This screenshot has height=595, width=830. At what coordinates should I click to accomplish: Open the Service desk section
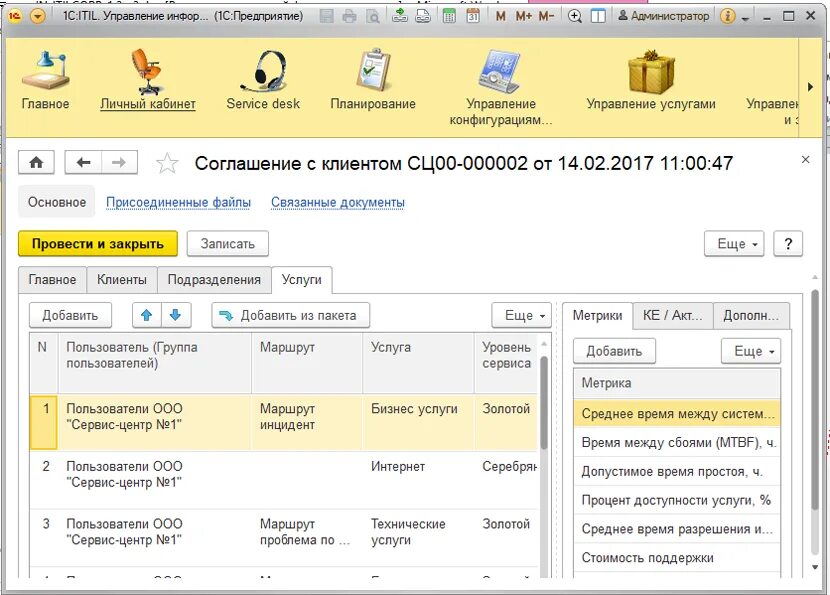[263, 80]
